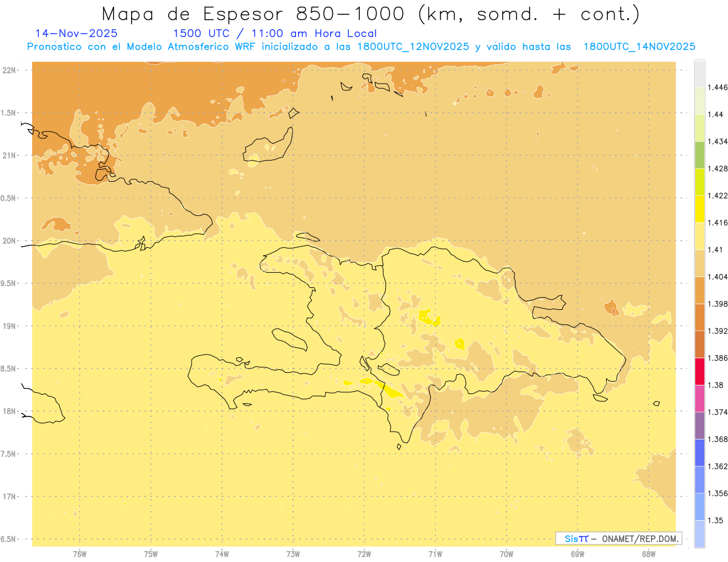The width and height of the screenshot is (728, 562).
Task: Click the ONAMET/REP.DOM. credit label
Action: tap(641, 538)
